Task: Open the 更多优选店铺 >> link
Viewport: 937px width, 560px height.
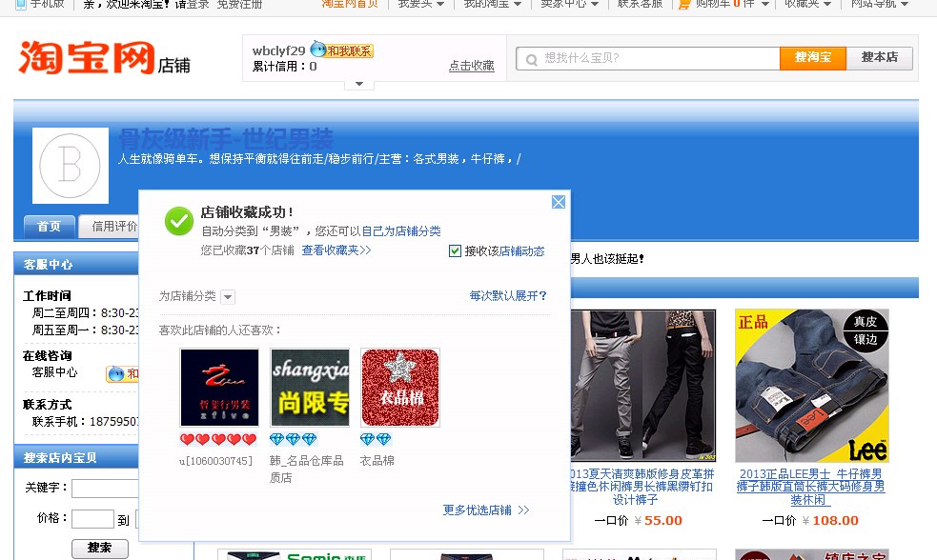Action: [x=486, y=510]
